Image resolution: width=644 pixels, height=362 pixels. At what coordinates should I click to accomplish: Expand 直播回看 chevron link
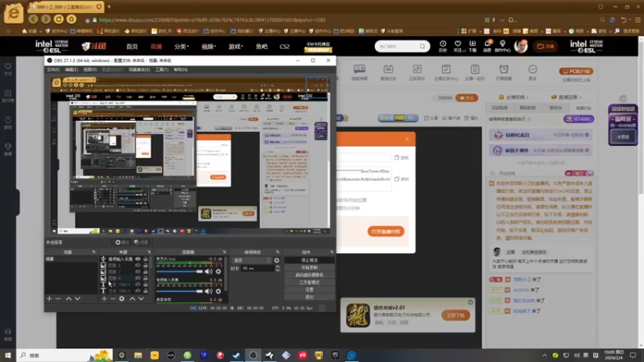point(566,97)
